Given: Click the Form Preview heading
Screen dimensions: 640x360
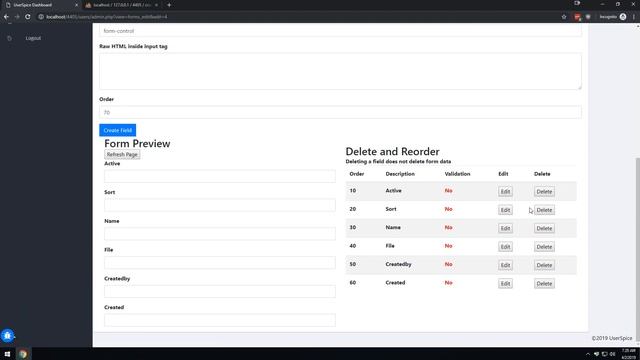Looking at the screenshot, I should tap(137, 144).
